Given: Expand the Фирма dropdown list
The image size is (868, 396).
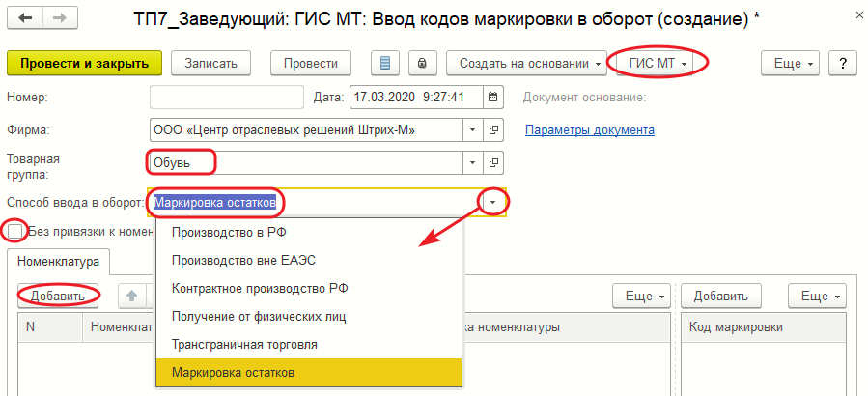Looking at the screenshot, I should click(472, 129).
